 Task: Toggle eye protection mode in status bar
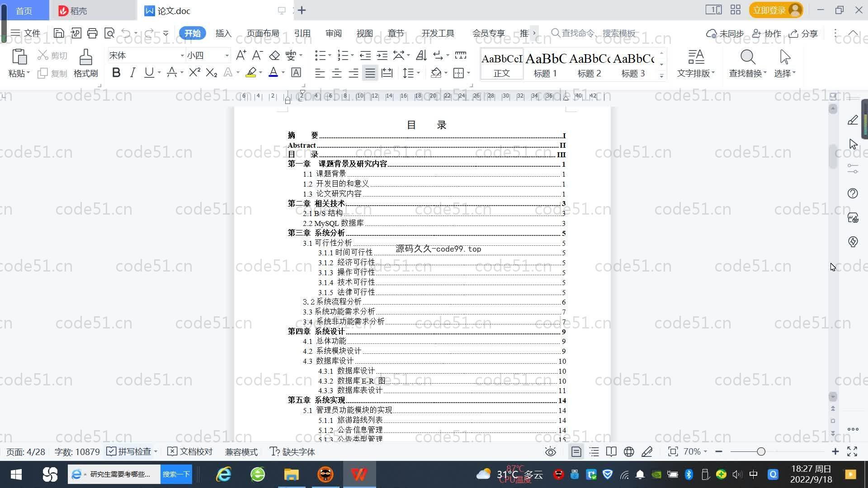[550, 452]
